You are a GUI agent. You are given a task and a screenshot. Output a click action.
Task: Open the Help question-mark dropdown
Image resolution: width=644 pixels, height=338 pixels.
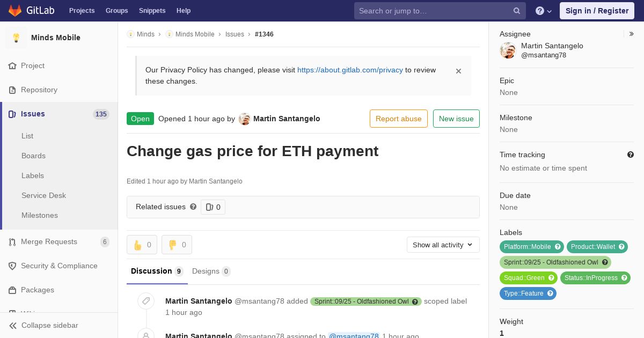[544, 11]
